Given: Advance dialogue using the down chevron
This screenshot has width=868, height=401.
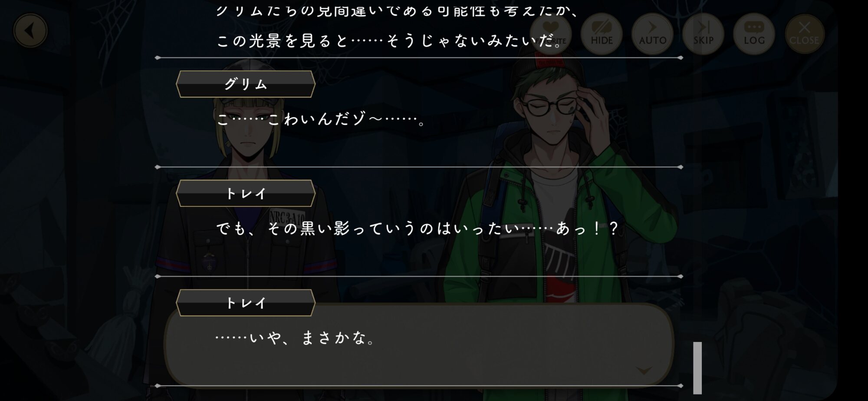Looking at the screenshot, I should 644,370.
